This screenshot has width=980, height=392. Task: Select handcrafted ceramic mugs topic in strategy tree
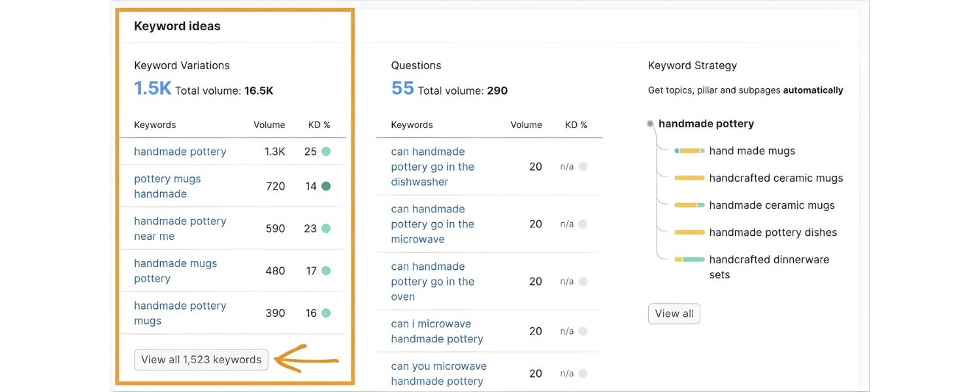click(776, 178)
